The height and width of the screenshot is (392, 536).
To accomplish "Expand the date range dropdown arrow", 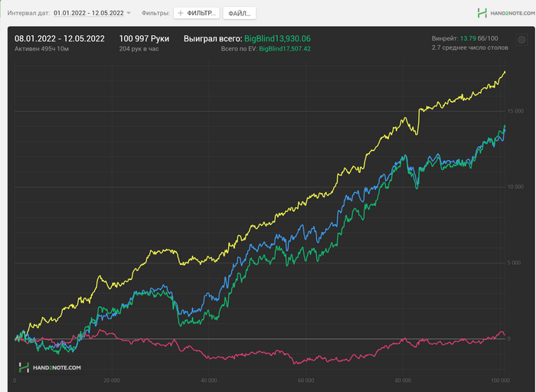I will pyautogui.click(x=129, y=13).
